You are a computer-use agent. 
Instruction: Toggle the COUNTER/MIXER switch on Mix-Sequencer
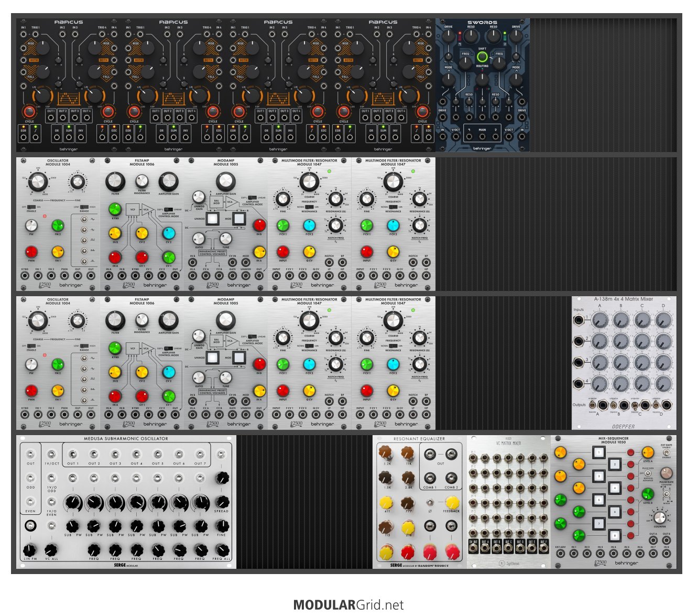(x=666, y=494)
